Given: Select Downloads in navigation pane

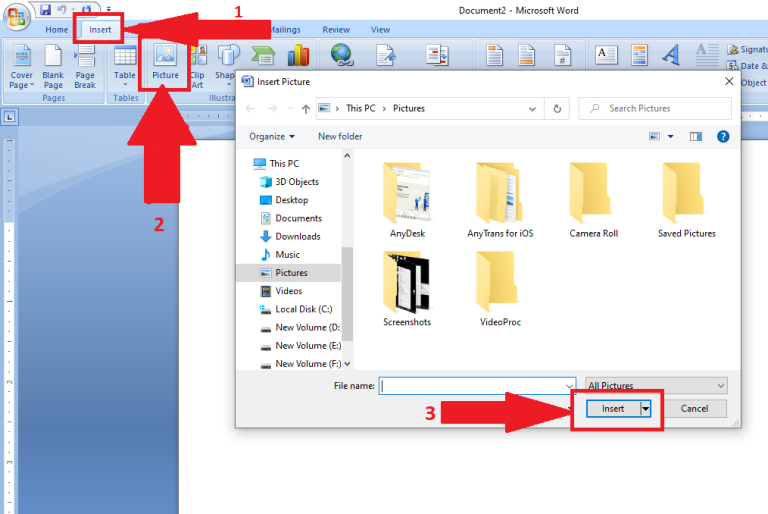Looking at the screenshot, I should (290, 236).
